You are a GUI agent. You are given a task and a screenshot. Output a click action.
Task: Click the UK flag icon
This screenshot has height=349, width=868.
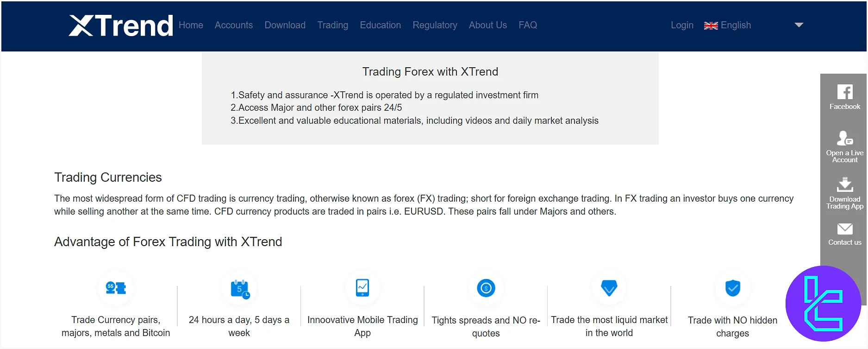coord(711,25)
